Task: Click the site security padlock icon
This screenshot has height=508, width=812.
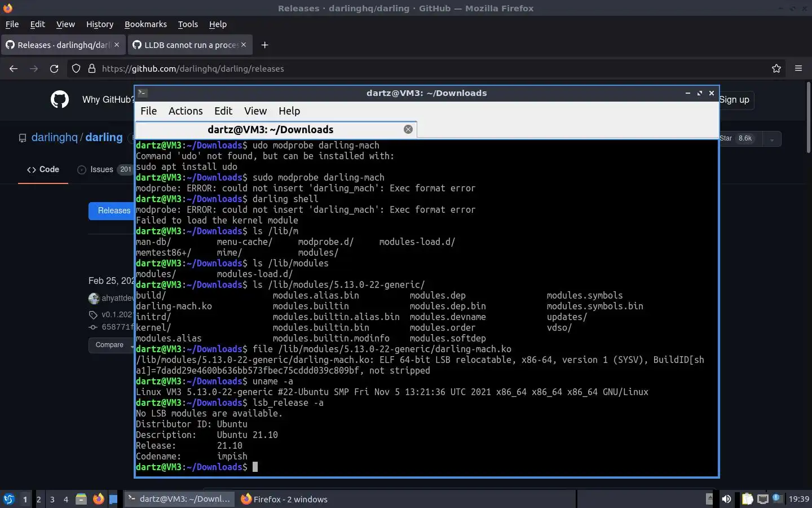Action: [91, 68]
